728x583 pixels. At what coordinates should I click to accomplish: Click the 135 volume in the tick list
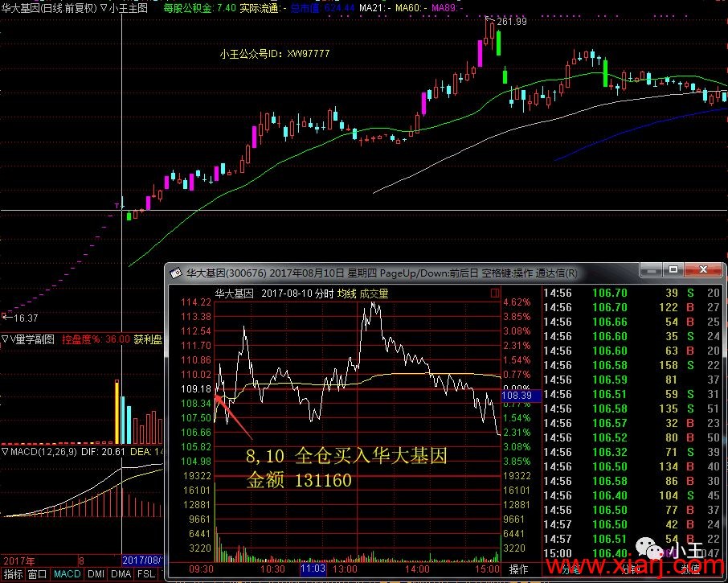669,409
